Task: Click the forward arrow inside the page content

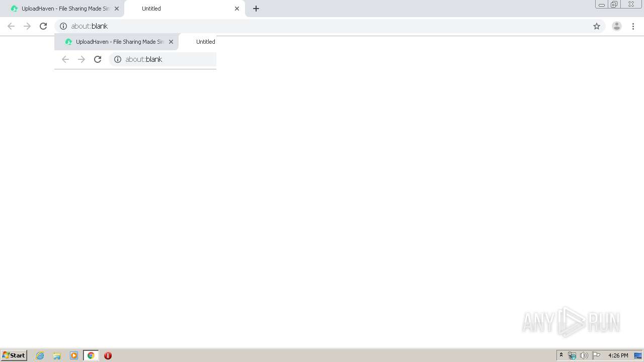Action: pyautogui.click(x=82, y=59)
